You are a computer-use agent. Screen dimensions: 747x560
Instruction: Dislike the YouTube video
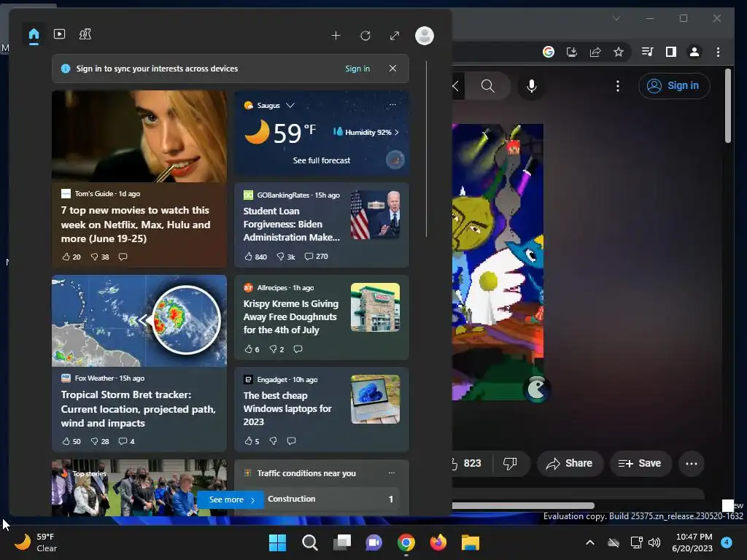[x=510, y=463]
